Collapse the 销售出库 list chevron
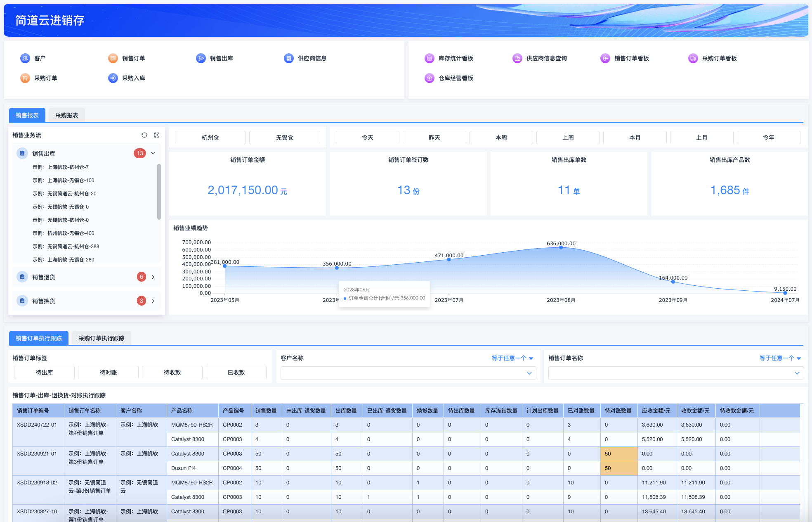Image resolution: width=812 pixels, height=522 pixels. 153,153
